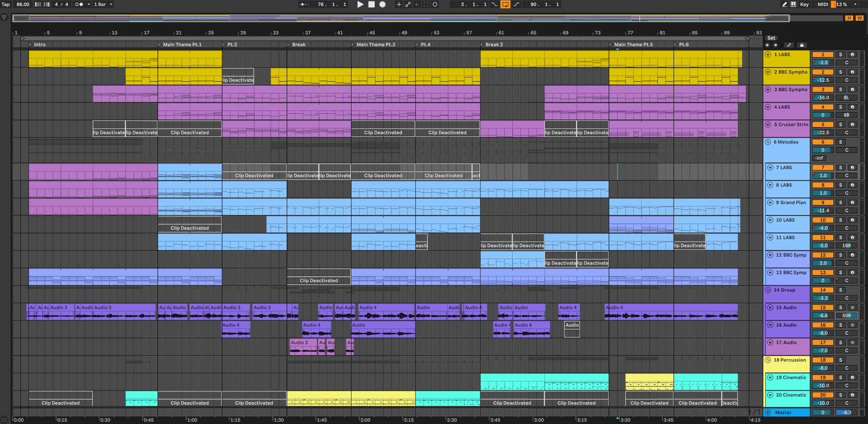Select the Break 2 locator marker
868x424 pixels.
pos(483,45)
